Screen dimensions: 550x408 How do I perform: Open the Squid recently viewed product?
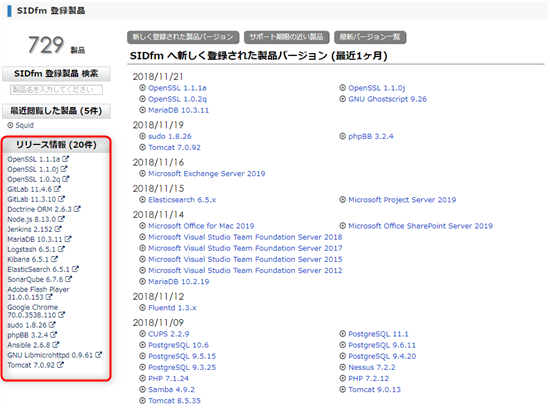(x=25, y=125)
